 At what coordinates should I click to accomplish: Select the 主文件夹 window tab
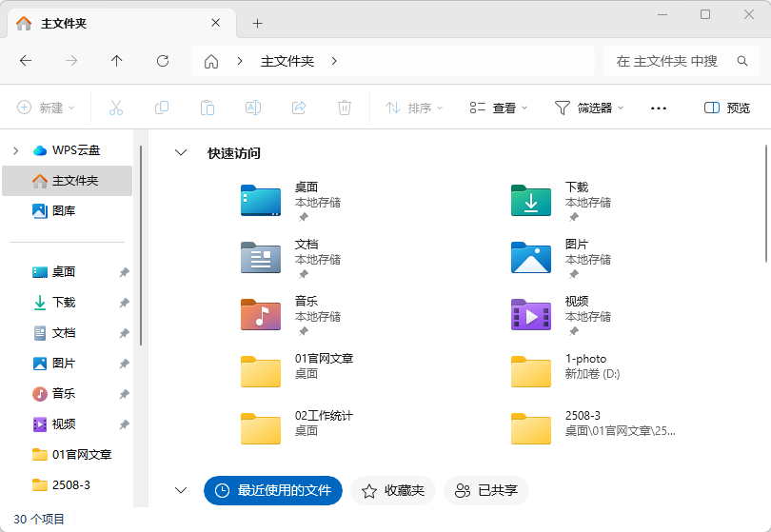121,23
